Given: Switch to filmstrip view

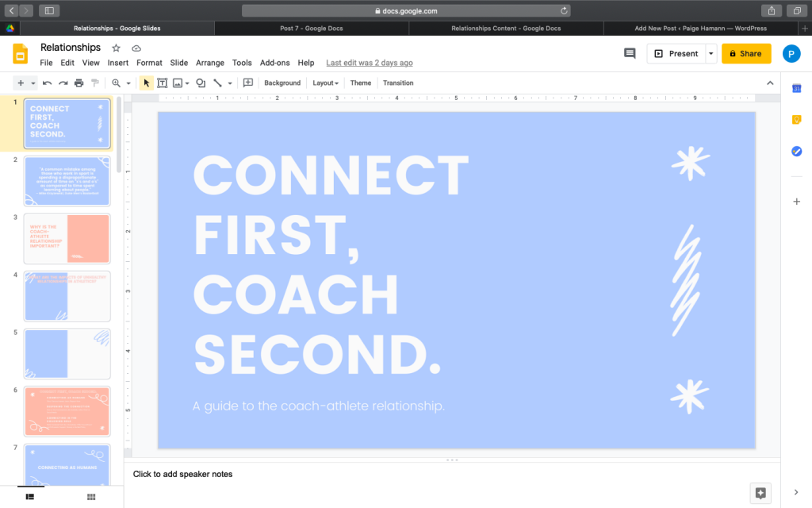Looking at the screenshot, I should coord(30,497).
